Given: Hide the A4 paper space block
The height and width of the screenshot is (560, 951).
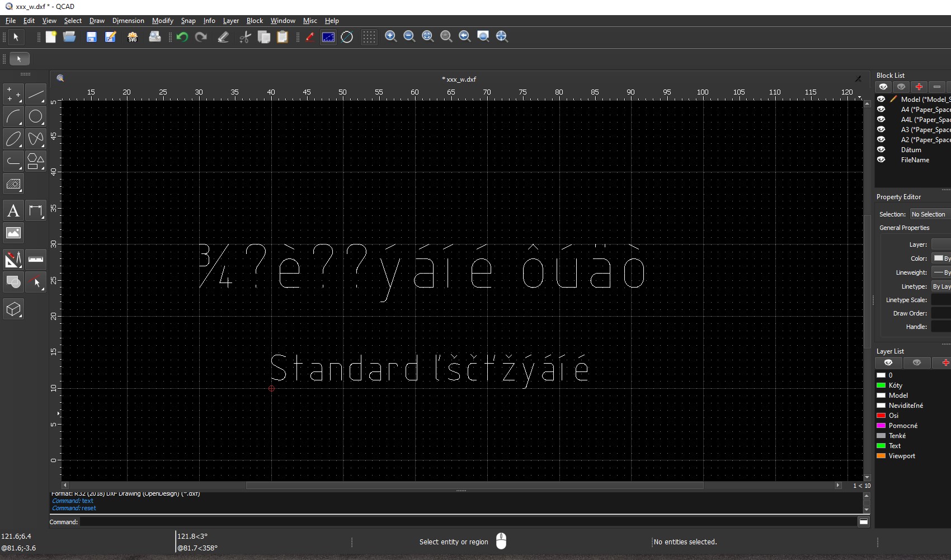Looking at the screenshot, I should click(881, 110).
